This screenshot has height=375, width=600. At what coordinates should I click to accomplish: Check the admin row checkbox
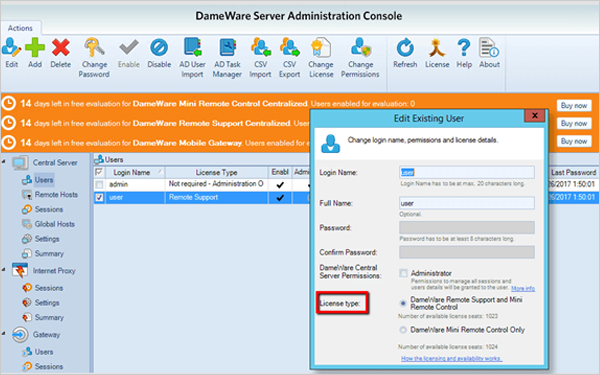coord(99,185)
